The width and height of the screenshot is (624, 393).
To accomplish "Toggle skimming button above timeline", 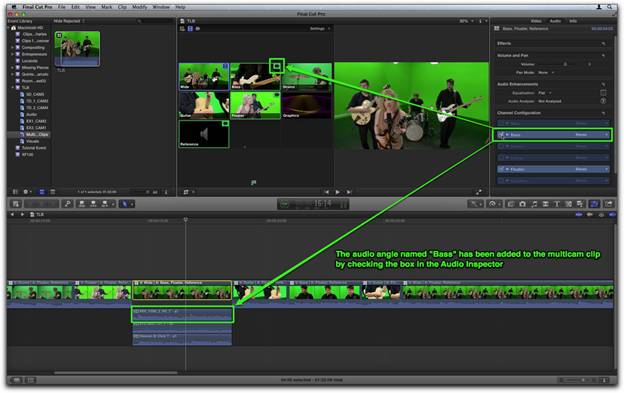I will click(x=579, y=214).
